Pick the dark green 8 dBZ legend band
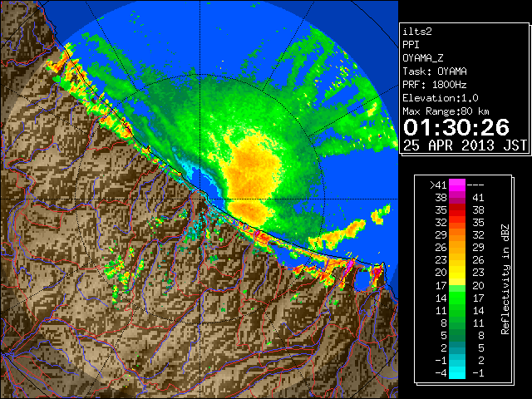This screenshot has width=532, height=399. click(457, 323)
